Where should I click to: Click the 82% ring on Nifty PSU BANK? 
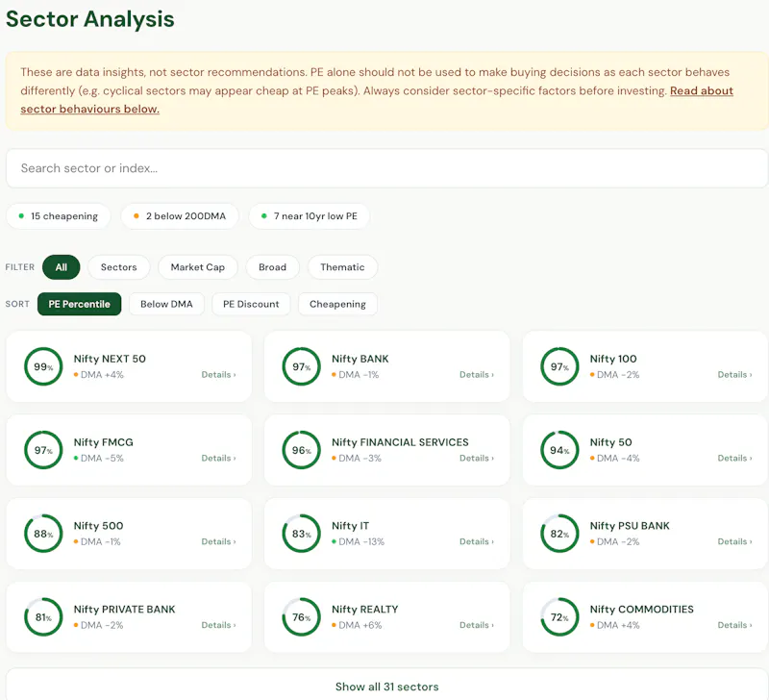coord(559,534)
